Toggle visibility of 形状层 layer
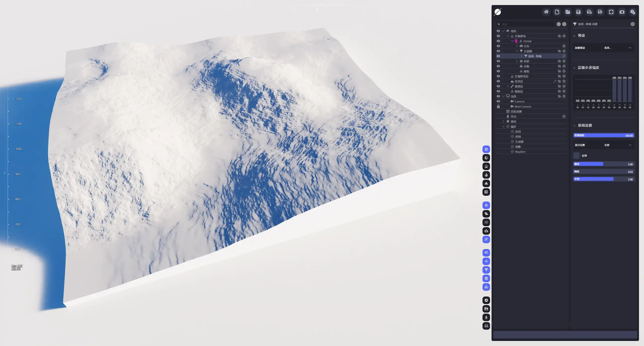Viewport: 644px width, 346px height. point(498,81)
